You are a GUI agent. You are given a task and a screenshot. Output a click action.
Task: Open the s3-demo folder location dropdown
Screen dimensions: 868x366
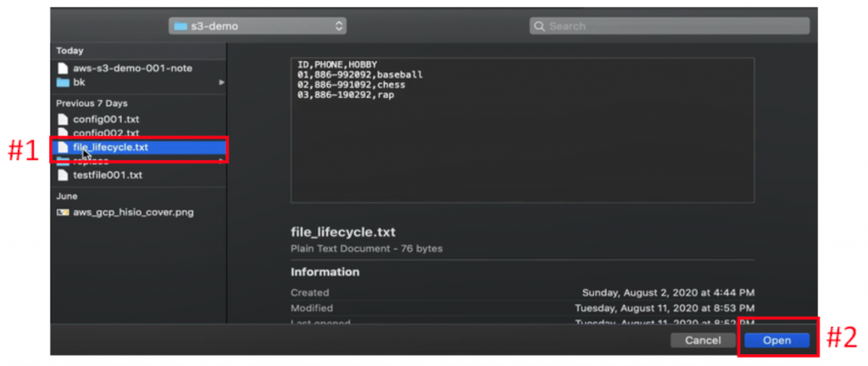pyautogui.click(x=258, y=26)
